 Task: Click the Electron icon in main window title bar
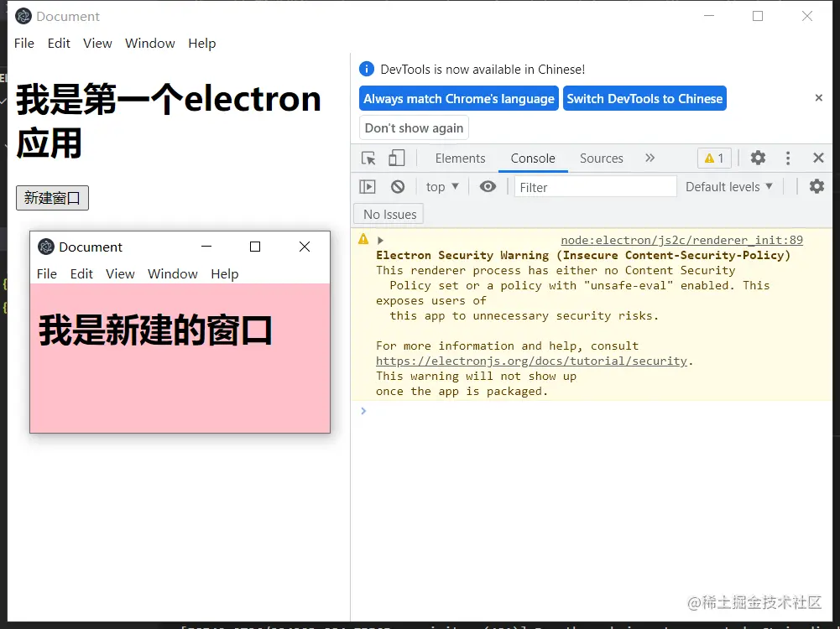(x=23, y=16)
